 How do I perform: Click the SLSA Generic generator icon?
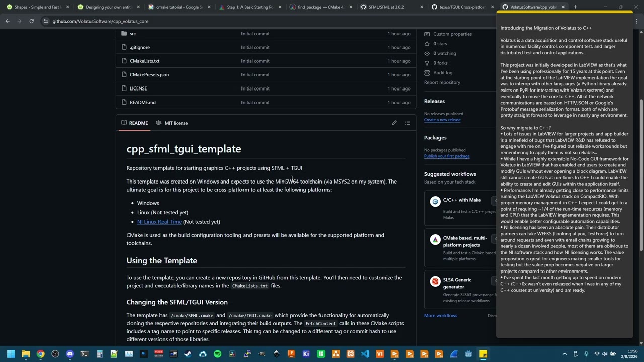coord(435,282)
